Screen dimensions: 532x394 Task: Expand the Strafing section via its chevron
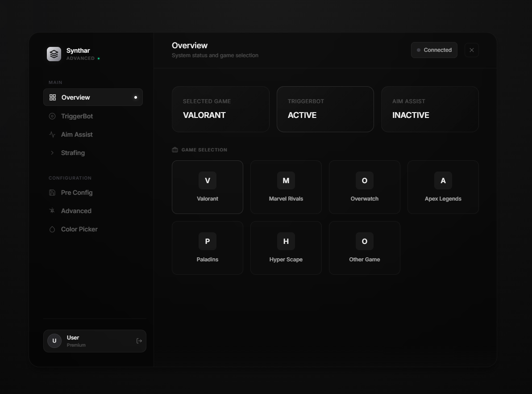tap(53, 152)
